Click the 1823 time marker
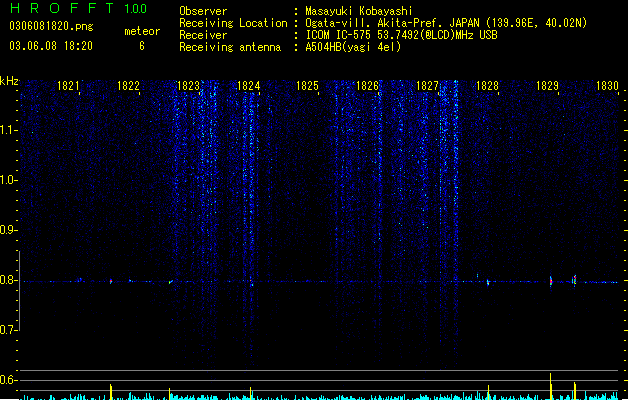Image resolution: width=629 pixels, height=400 pixels. 188,86
